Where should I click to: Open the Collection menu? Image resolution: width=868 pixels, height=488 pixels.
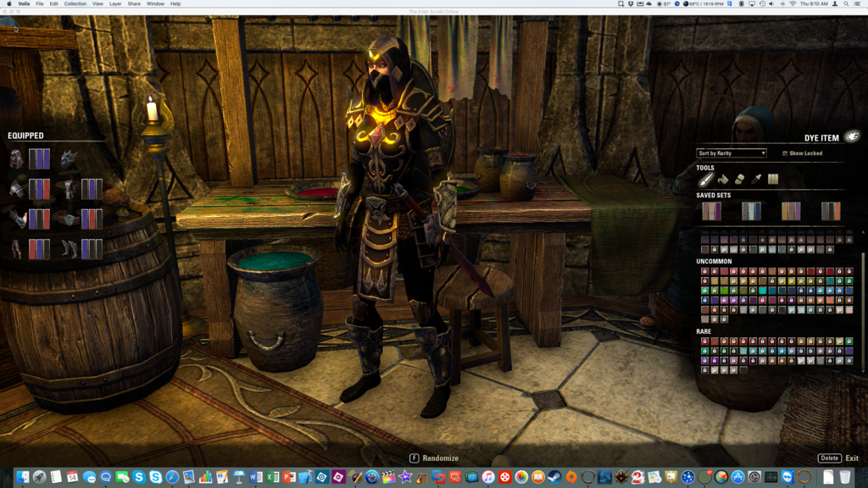[x=75, y=4]
